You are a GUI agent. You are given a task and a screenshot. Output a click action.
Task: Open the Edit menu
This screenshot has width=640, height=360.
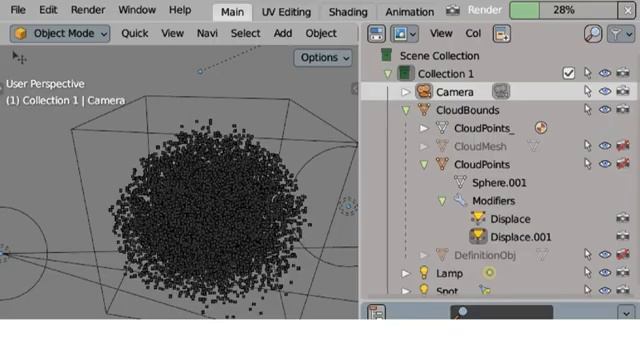[x=48, y=10]
